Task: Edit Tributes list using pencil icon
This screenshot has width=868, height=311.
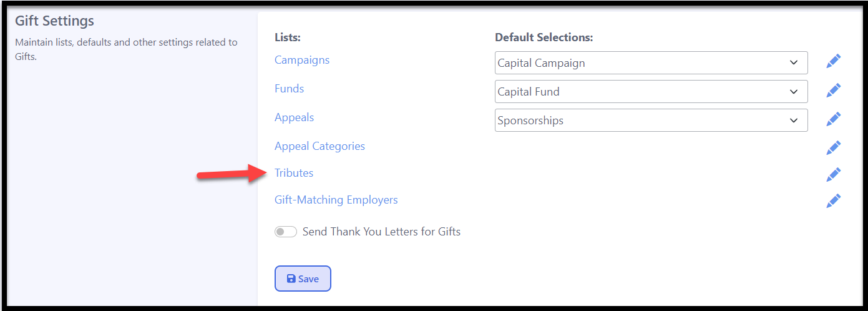Action: (x=833, y=174)
